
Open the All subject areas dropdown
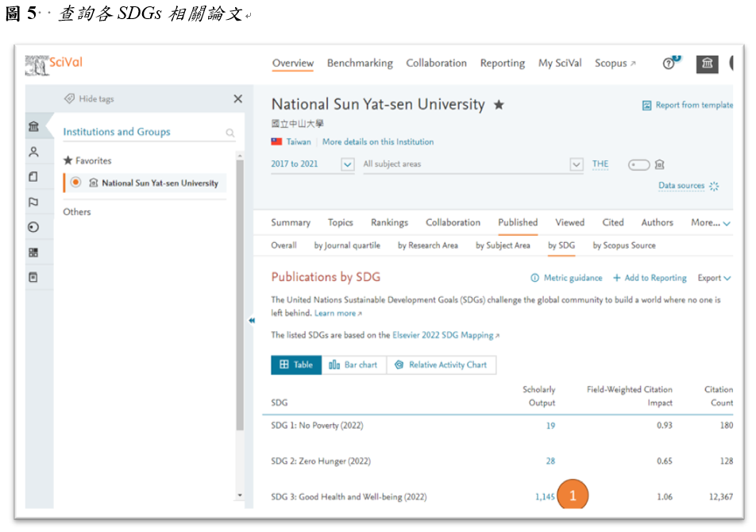click(577, 164)
